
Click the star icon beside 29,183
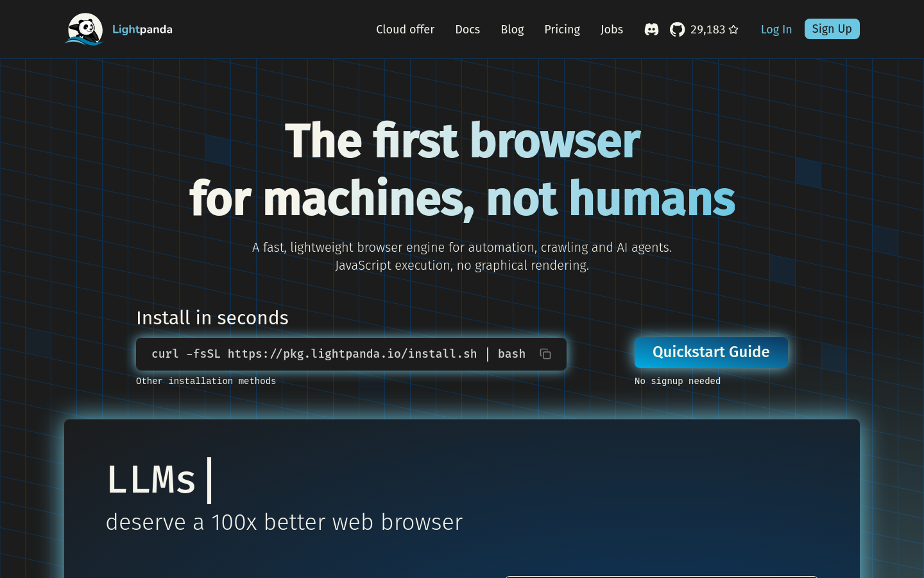(733, 30)
